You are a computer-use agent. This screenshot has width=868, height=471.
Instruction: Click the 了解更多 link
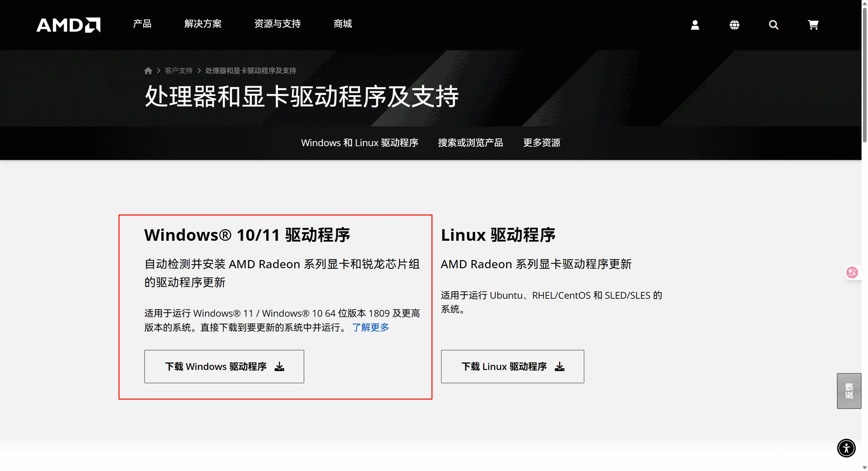tap(371, 327)
